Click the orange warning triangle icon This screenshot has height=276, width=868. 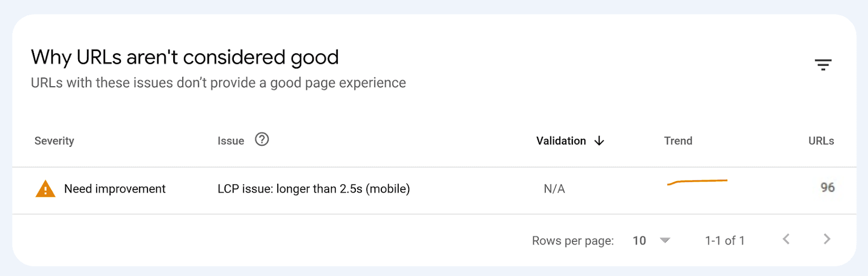46,189
